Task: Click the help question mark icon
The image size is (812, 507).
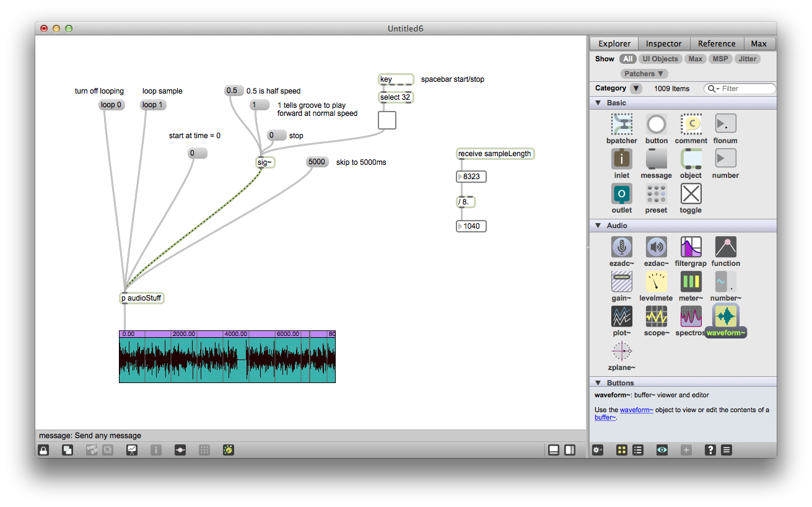Action: 711,450
